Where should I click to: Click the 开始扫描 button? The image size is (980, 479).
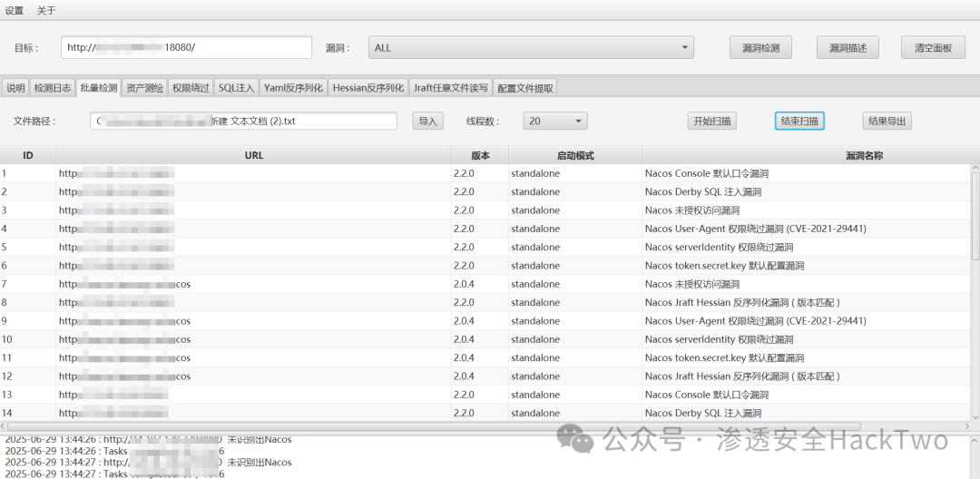coord(712,122)
